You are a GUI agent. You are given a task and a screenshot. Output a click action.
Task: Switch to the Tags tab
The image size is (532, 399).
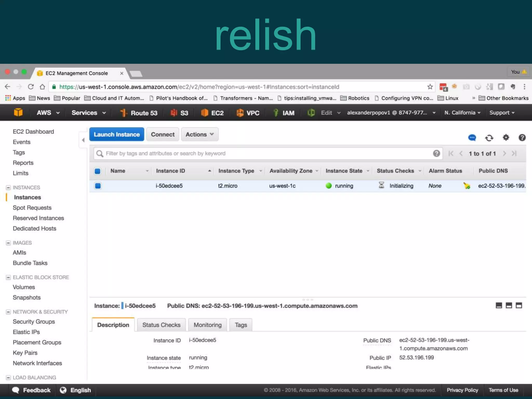[x=241, y=325]
